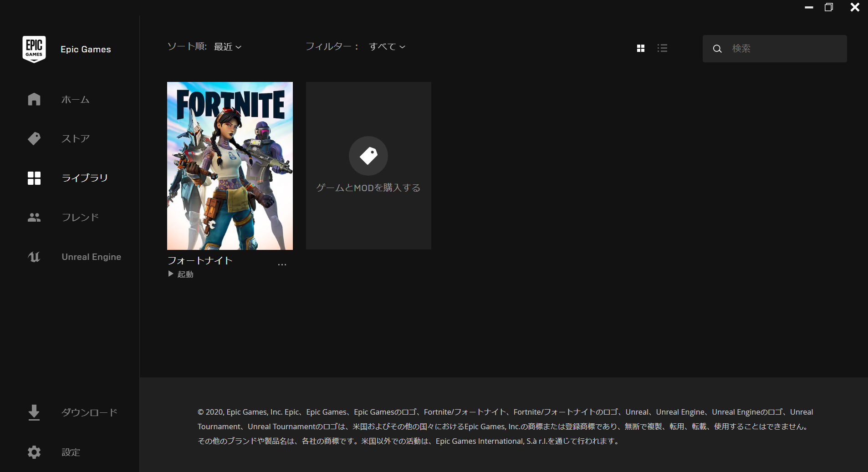
Task: Click the ソート順 label
Action: (187, 46)
